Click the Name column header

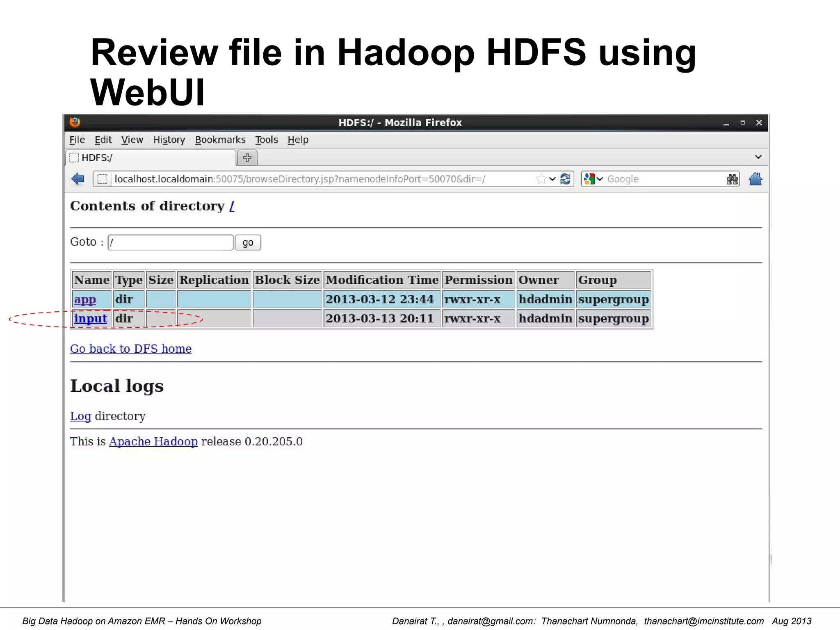pos(92,280)
